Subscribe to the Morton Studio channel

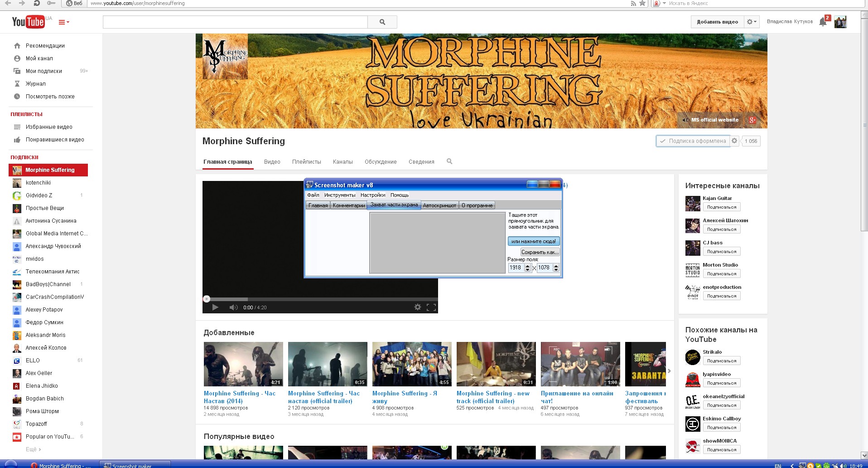pyautogui.click(x=722, y=274)
